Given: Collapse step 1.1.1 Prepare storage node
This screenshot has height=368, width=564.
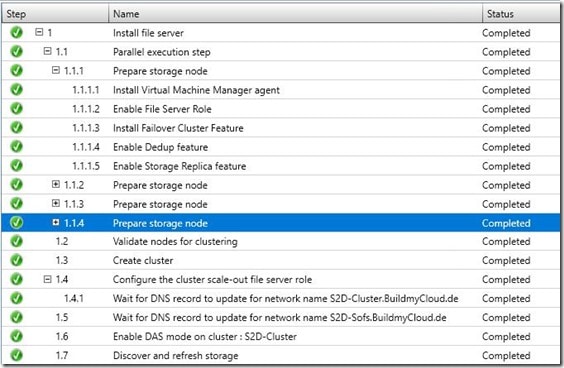Looking at the screenshot, I should tap(56, 70).
